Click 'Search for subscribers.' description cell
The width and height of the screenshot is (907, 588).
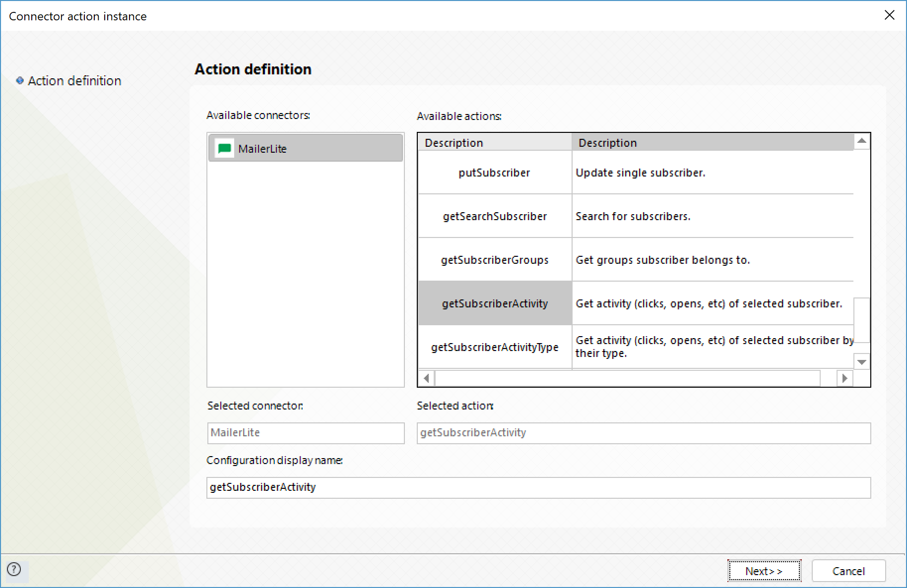click(x=713, y=216)
